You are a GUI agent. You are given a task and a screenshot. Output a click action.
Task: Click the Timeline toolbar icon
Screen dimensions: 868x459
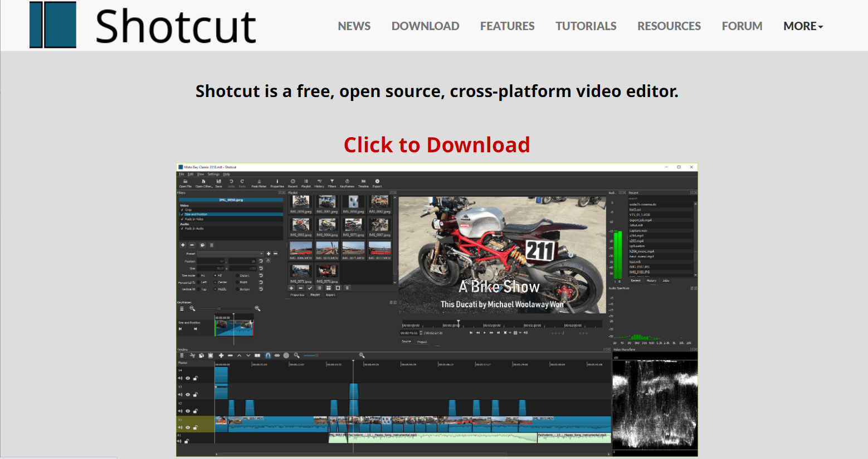pos(363,183)
